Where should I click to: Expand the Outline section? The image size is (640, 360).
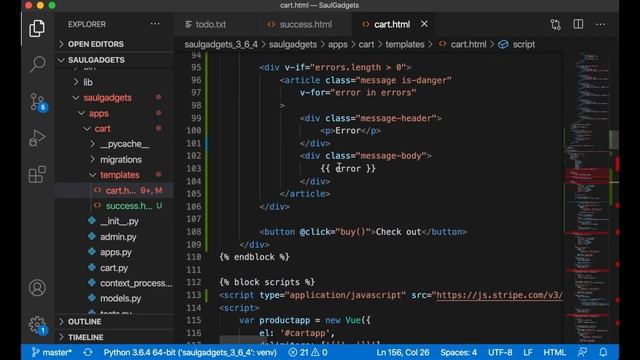click(114, 322)
